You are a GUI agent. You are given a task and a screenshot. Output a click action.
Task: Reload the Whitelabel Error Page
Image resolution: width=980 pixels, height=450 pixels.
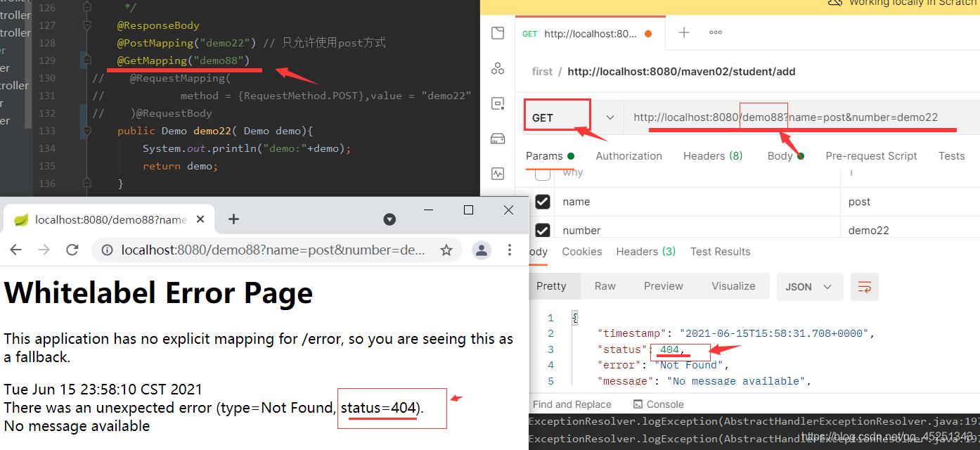[x=72, y=250]
